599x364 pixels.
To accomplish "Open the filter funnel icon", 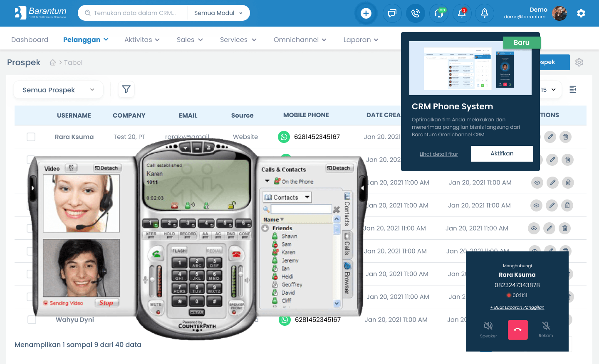I will click(x=126, y=89).
